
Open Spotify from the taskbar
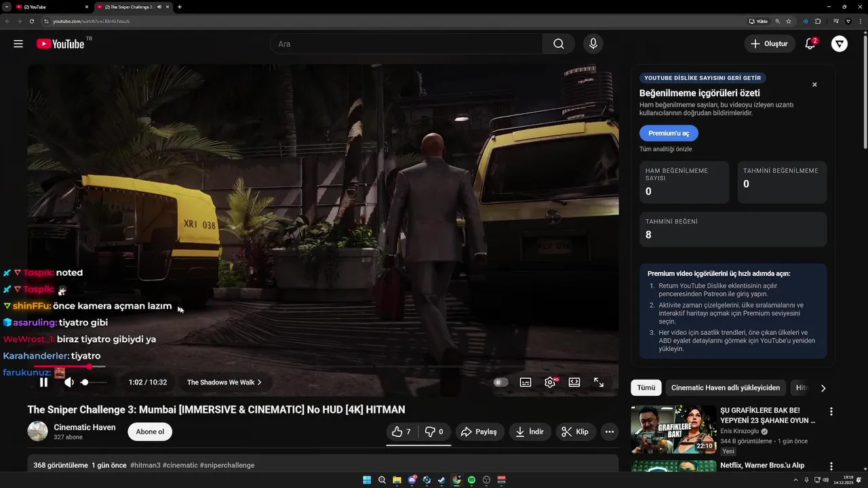[x=471, y=480]
